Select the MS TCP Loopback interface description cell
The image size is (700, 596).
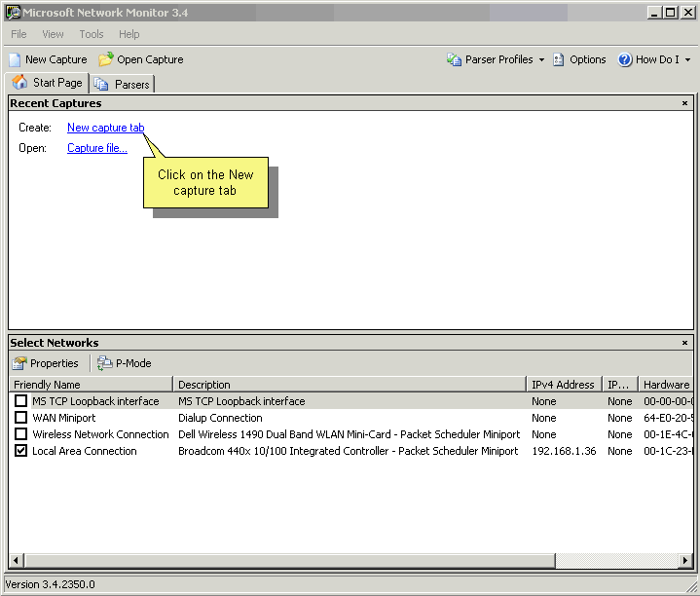[x=241, y=401]
